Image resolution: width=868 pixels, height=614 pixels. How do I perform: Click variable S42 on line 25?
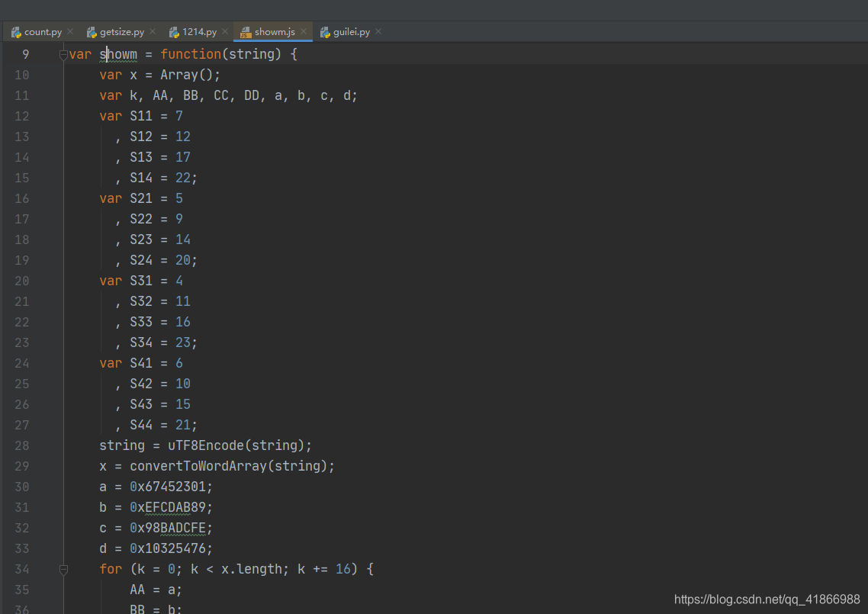[x=141, y=384]
